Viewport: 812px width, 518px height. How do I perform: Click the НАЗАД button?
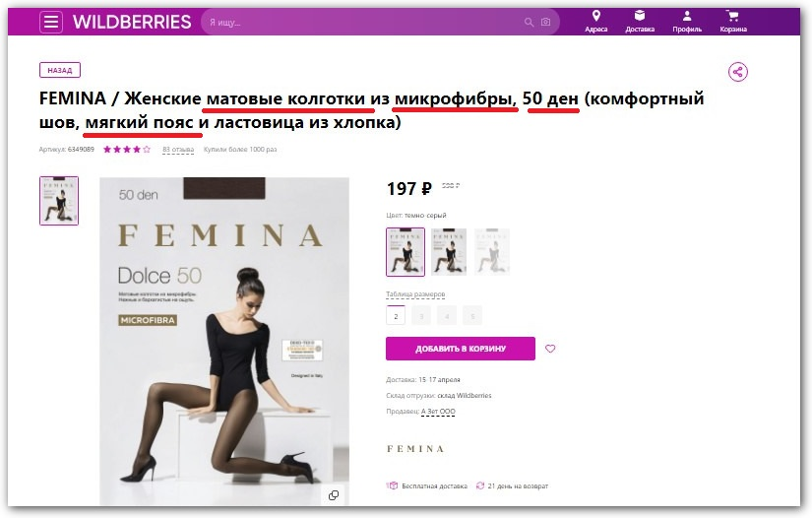(60, 70)
